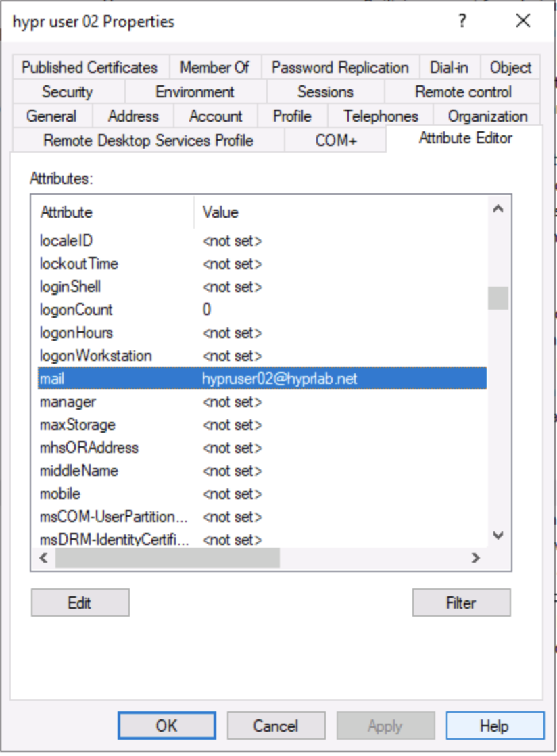Screen dimensions: 557x756
Task: Select the Environment tab
Action: 195,91
